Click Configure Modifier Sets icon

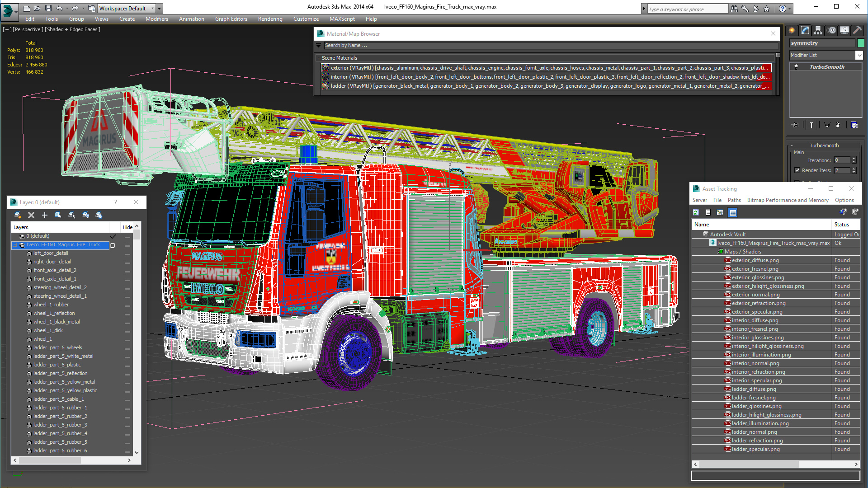tap(854, 125)
